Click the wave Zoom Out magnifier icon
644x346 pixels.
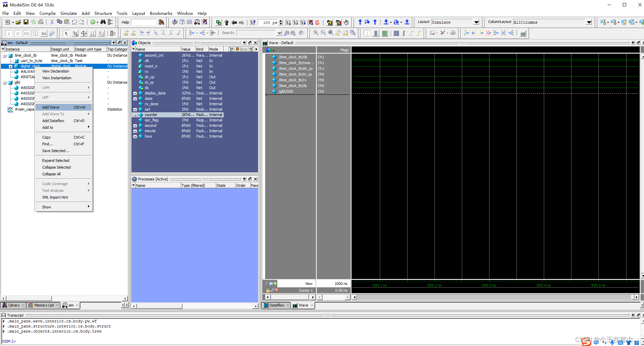323,33
